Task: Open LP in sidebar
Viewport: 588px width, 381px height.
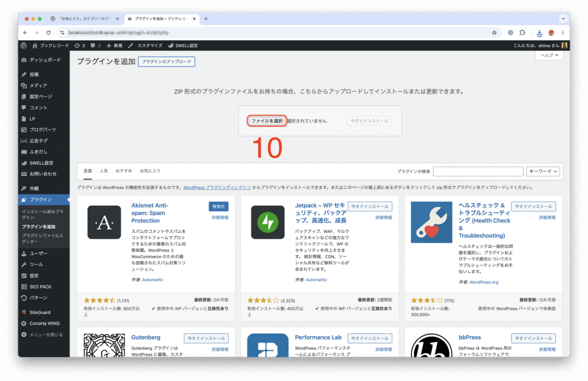Action: (44, 118)
